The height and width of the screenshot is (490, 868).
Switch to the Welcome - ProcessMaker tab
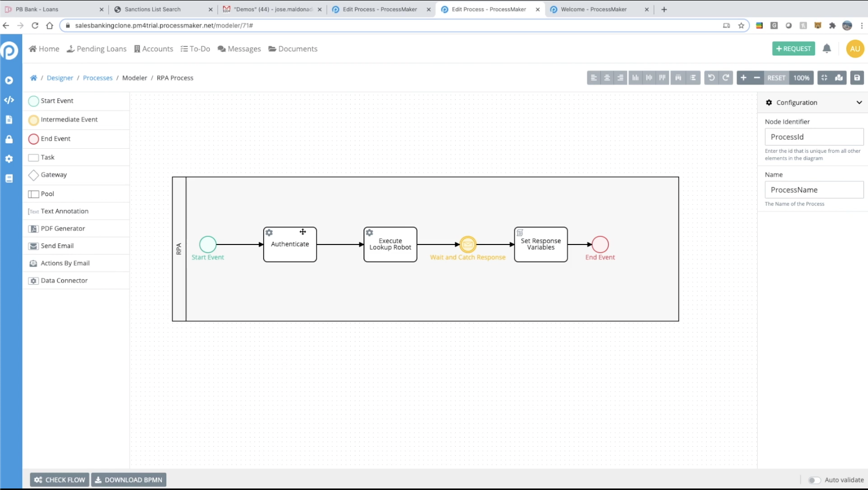(x=595, y=9)
